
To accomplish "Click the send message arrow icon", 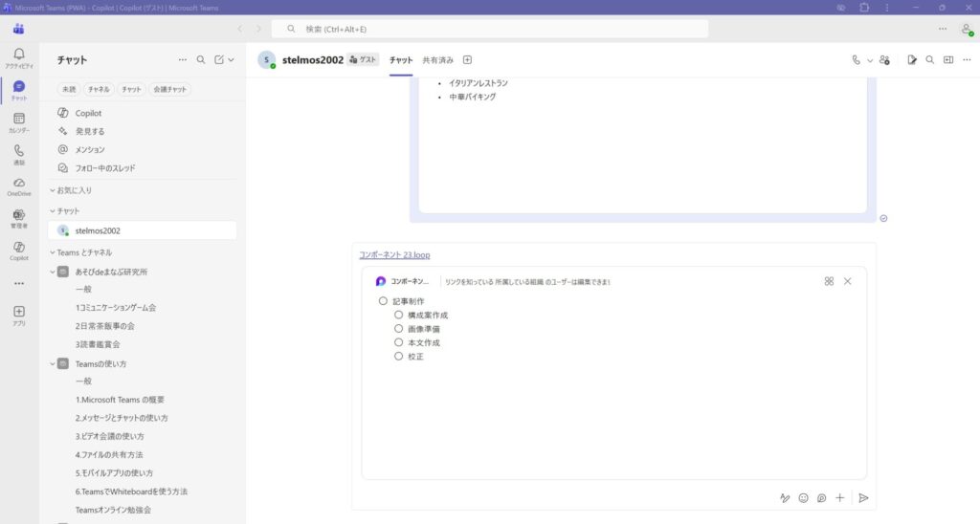I will [x=863, y=497].
